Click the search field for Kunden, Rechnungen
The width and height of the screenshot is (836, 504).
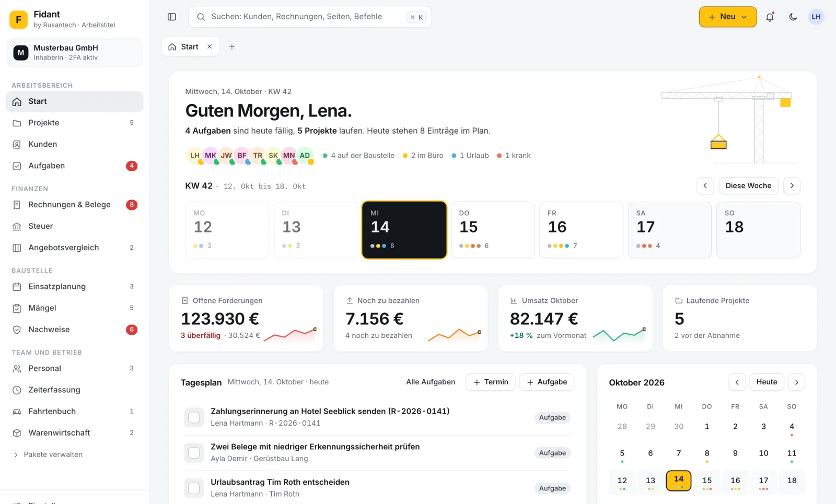click(310, 17)
